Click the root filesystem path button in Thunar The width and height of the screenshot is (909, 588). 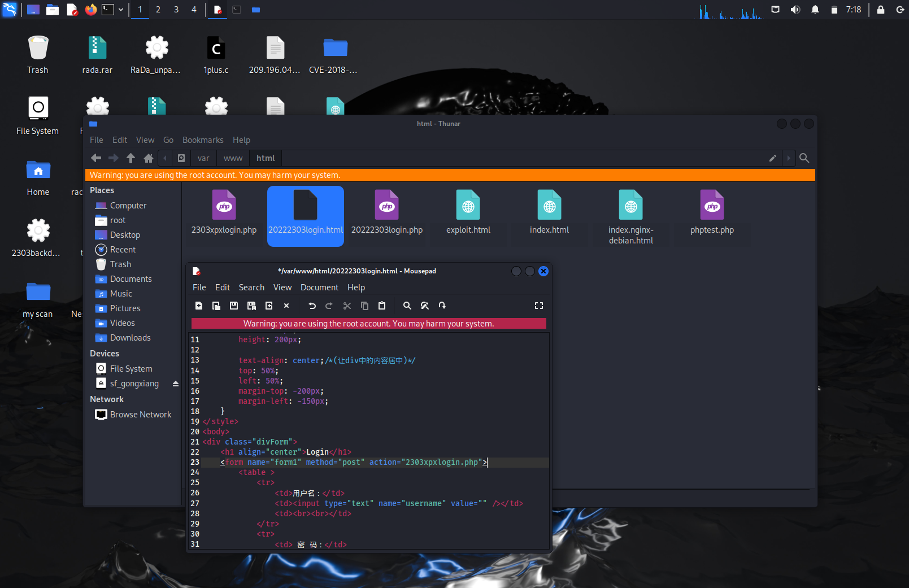point(181,158)
